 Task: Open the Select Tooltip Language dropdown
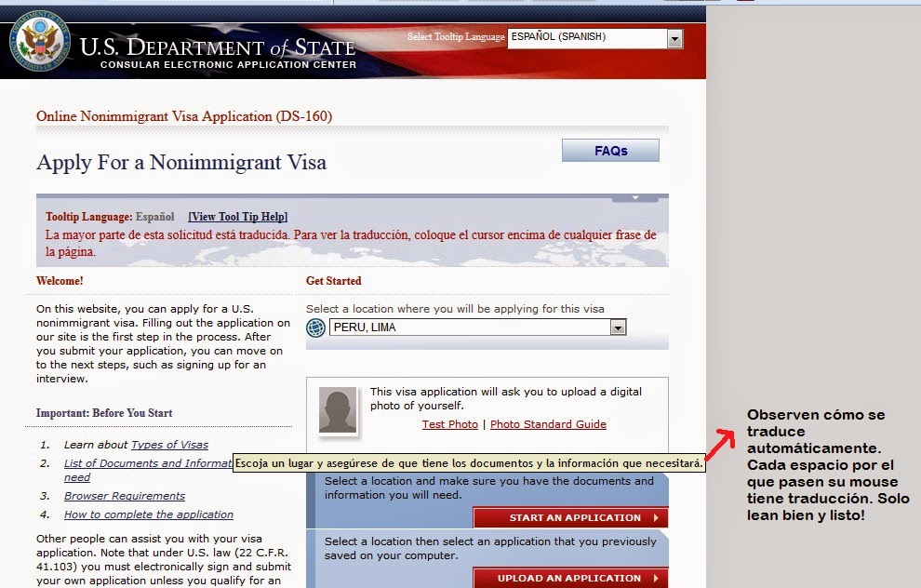[595, 38]
